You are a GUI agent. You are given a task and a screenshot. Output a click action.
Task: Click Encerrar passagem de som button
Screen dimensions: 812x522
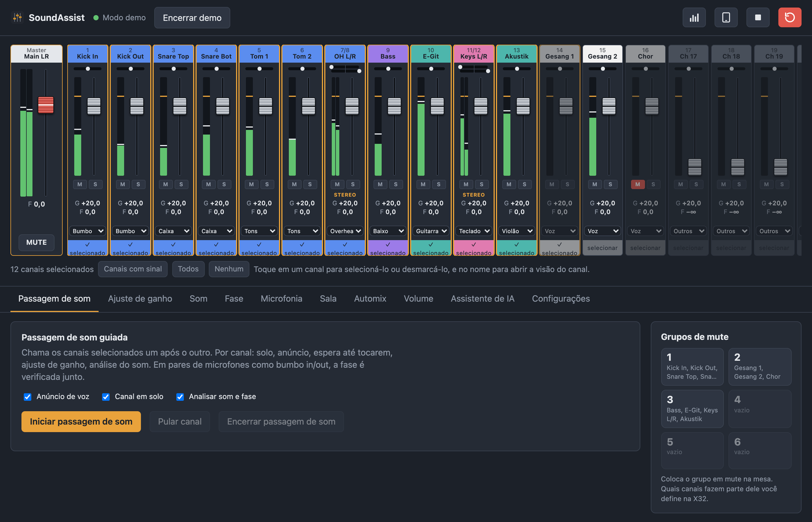click(x=281, y=422)
